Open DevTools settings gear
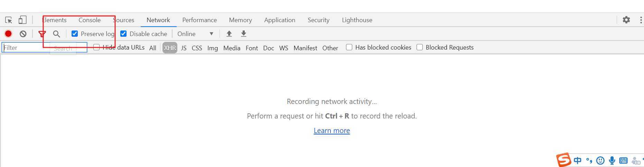 click(x=626, y=20)
